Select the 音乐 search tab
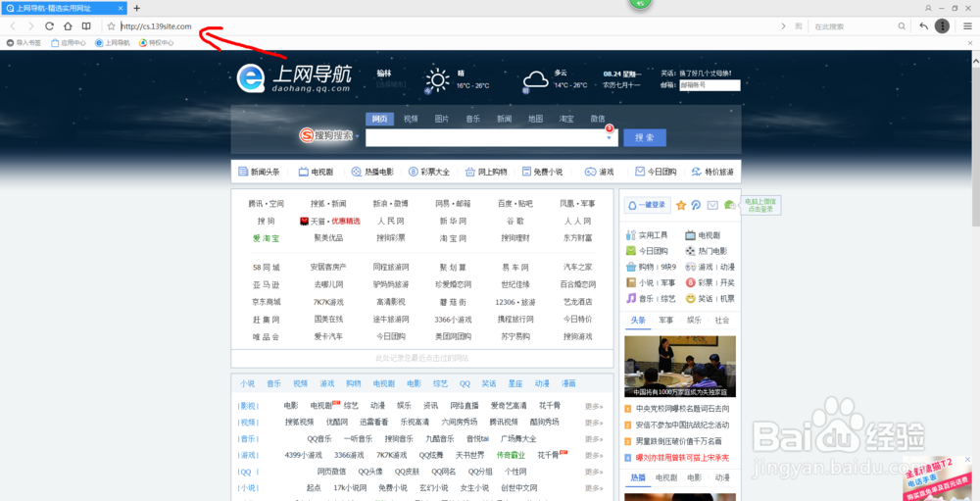 click(472, 119)
